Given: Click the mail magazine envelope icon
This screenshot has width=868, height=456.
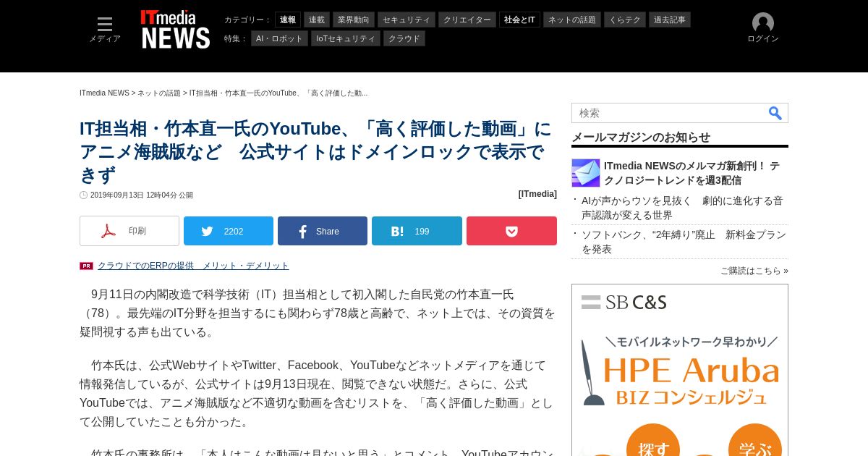Looking at the screenshot, I should 586,173.
